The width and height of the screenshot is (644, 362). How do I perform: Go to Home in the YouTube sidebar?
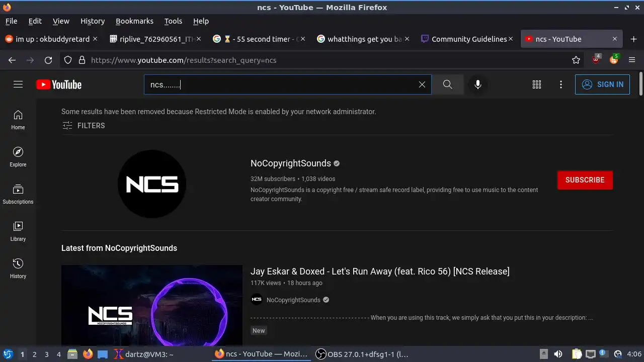tap(18, 120)
